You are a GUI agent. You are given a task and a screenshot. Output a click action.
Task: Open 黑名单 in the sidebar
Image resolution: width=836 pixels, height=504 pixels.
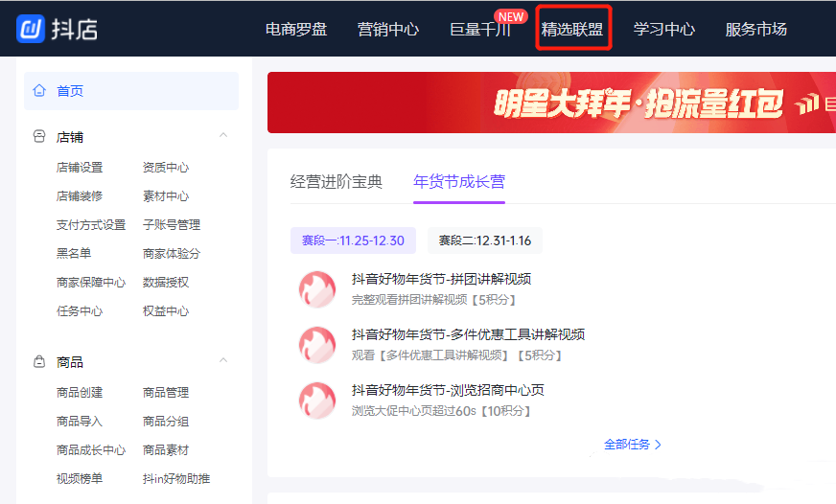pyautogui.click(x=74, y=253)
